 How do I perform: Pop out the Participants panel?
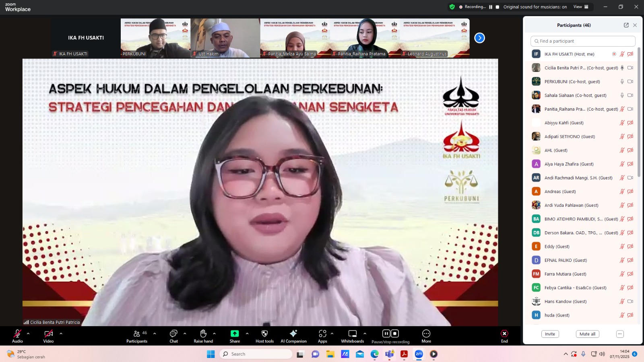pos(626,25)
